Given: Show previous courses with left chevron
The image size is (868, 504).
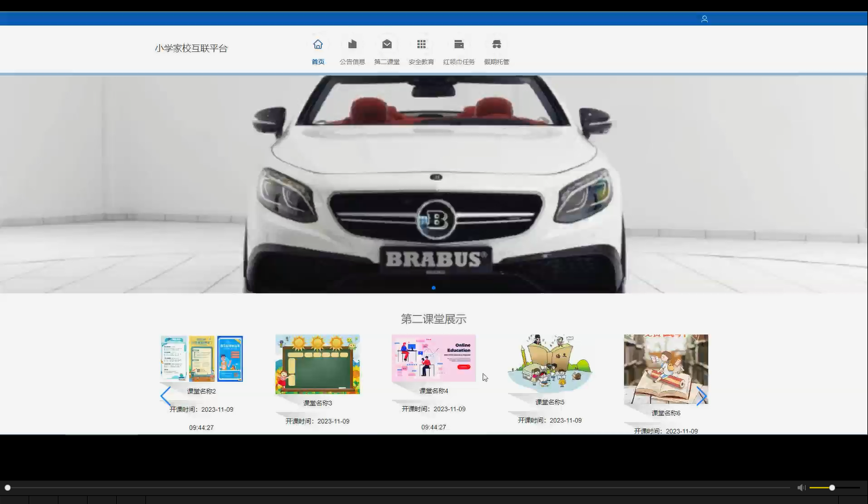Looking at the screenshot, I should coord(165,396).
